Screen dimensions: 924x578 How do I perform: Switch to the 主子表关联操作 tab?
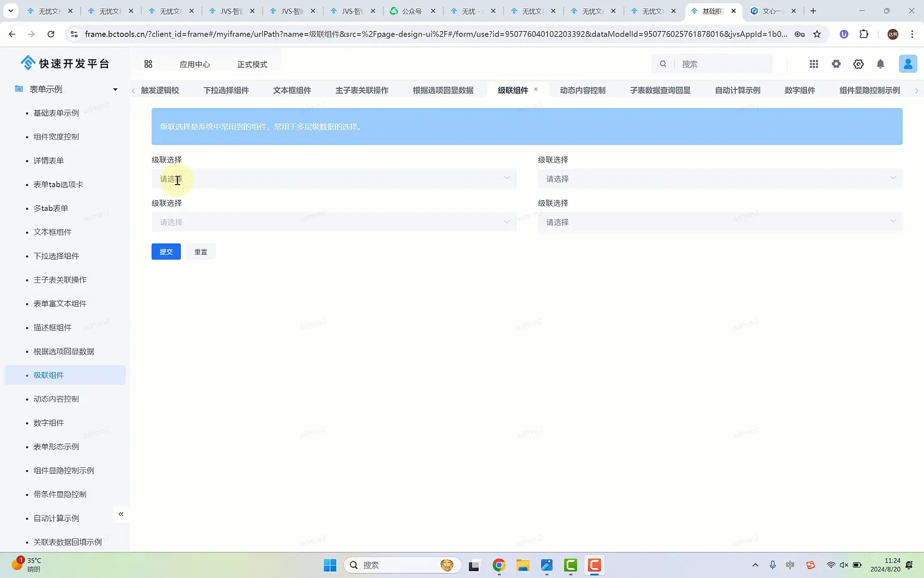pyautogui.click(x=362, y=90)
